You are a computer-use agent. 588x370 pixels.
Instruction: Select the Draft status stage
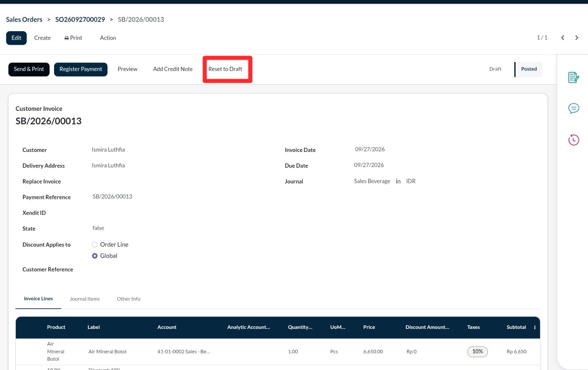click(x=495, y=69)
